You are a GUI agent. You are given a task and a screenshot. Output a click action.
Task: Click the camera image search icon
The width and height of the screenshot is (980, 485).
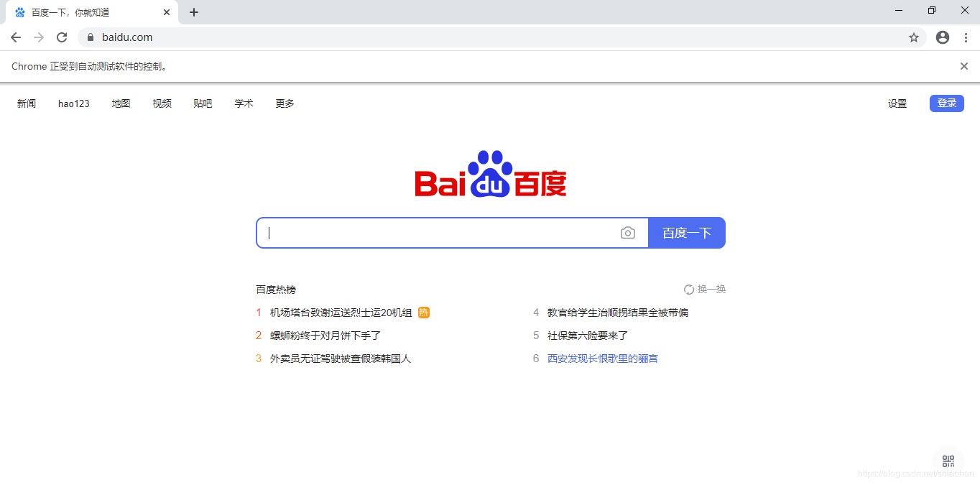coord(628,233)
